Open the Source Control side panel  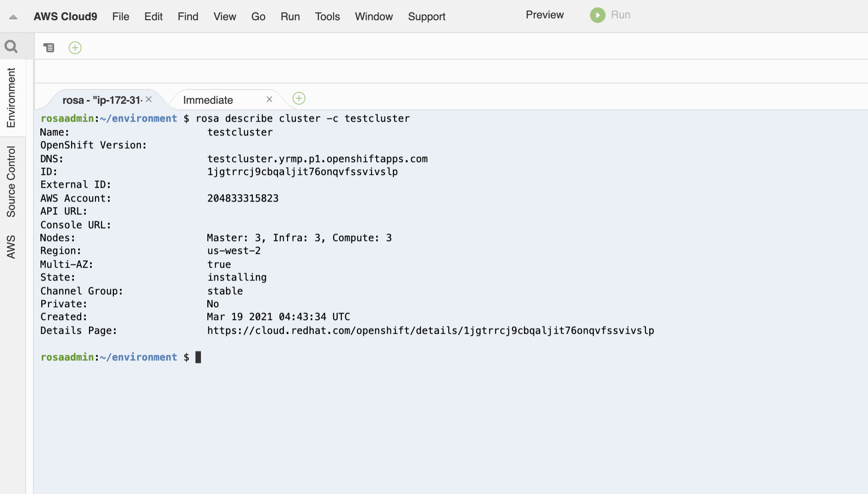pyautogui.click(x=11, y=181)
